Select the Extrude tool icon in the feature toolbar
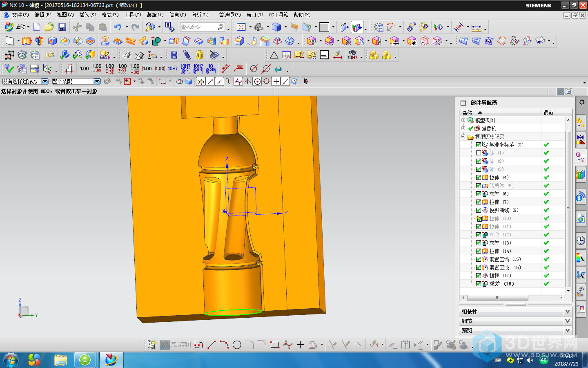 click(x=27, y=41)
